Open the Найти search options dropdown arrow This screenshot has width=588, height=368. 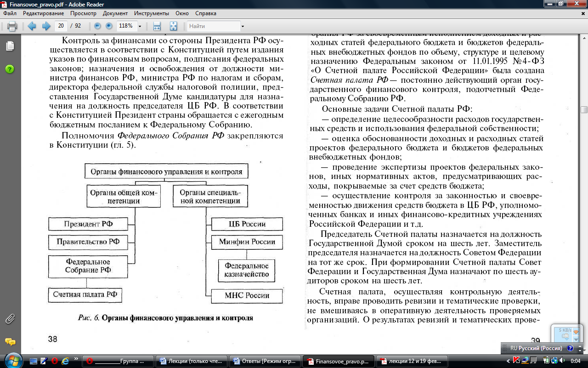(x=243, y=26)
